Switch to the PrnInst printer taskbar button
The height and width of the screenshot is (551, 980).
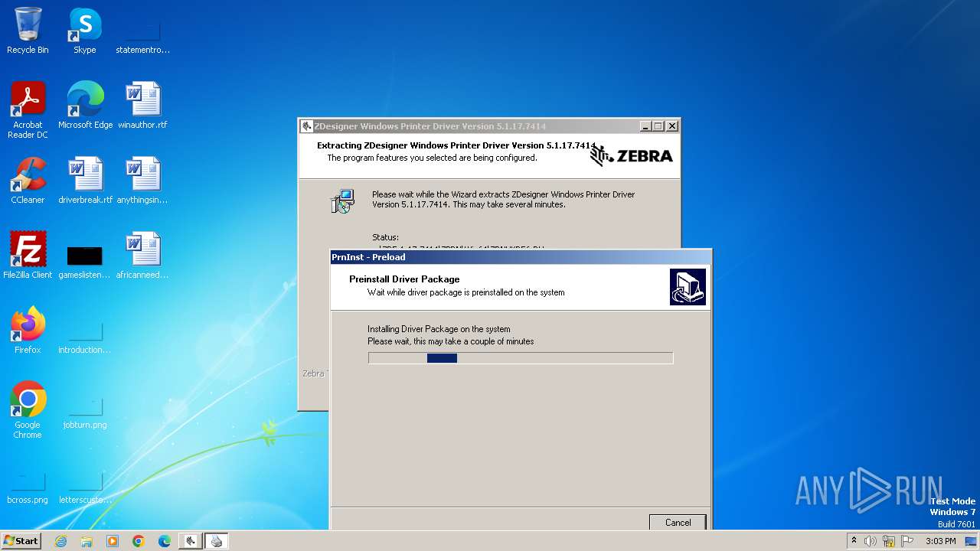click(217, 541)
